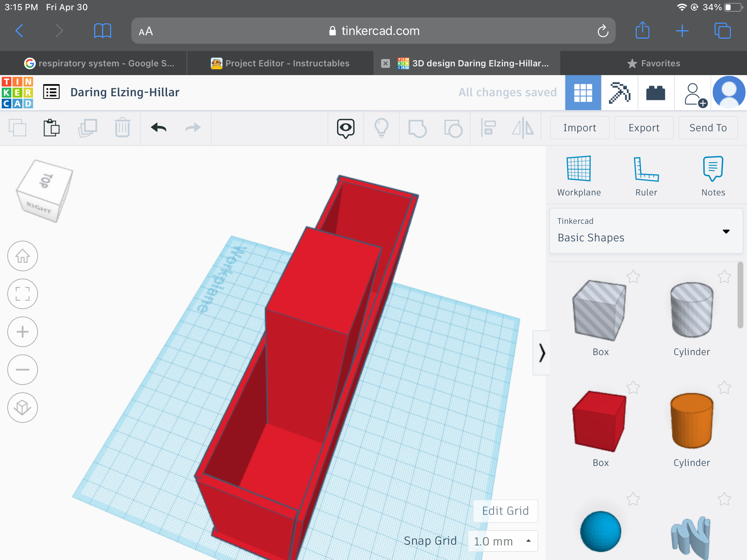Click the Send To button
This screenshot has width=747, height=560.
[708, 128]
